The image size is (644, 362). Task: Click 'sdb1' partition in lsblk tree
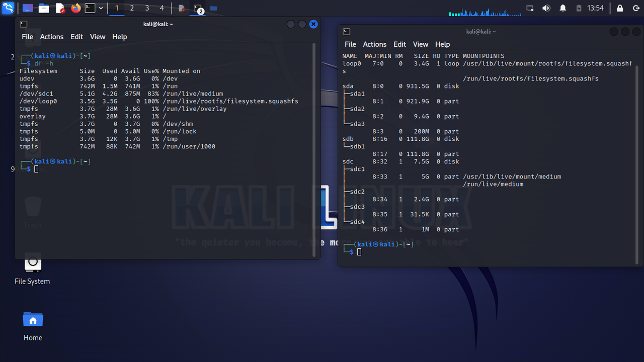pyautogui.click(x=357, y=146)
